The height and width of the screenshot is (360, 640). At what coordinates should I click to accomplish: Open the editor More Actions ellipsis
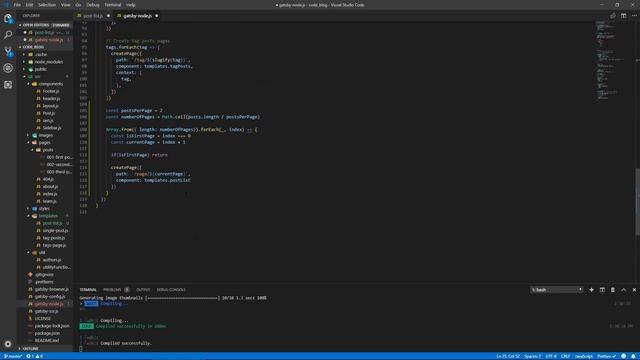point(634,16)
